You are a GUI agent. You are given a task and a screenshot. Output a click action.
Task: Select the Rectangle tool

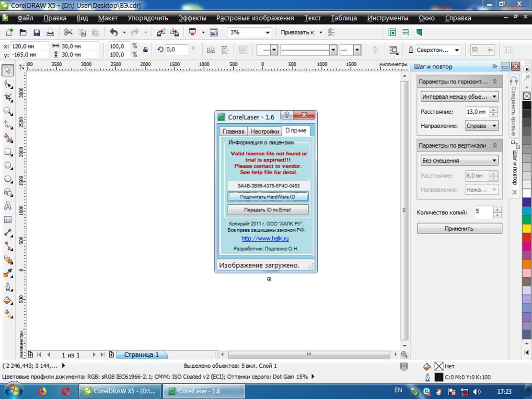tap(8, 152)
